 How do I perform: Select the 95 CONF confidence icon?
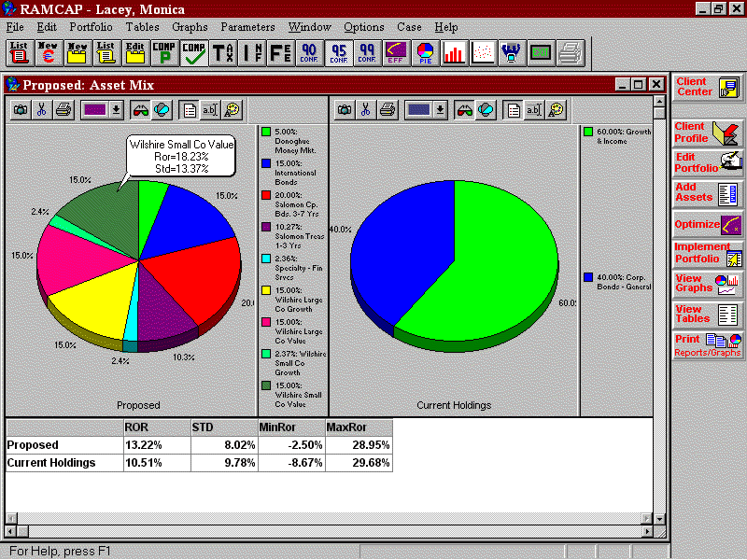coord(339,53)
